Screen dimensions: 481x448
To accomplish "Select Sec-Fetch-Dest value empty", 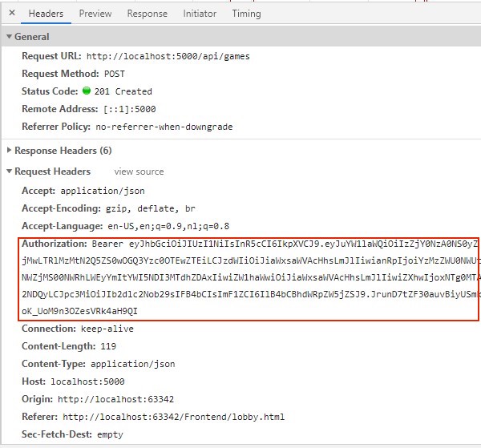I will coord(110,434).
